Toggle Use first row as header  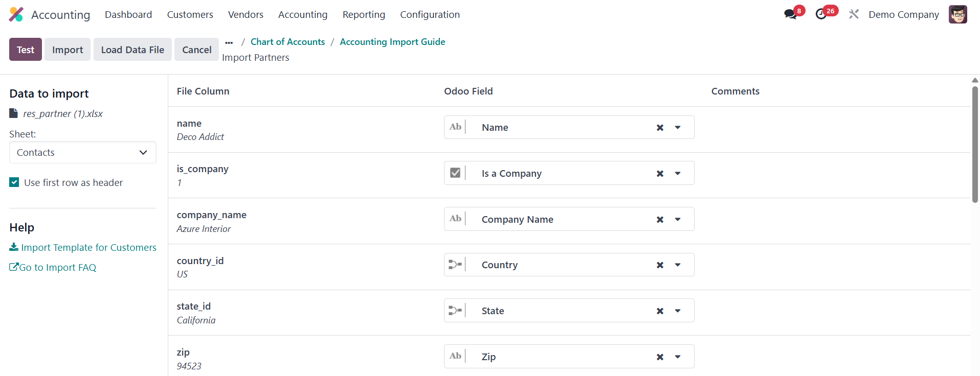[x=14, y=182]
